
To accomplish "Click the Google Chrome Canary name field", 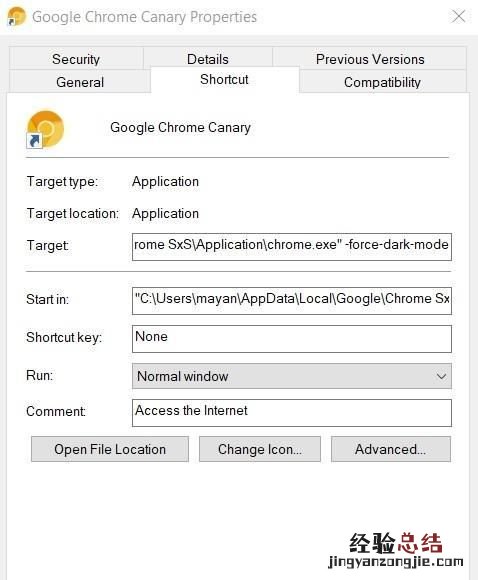I will click(180, 128).
